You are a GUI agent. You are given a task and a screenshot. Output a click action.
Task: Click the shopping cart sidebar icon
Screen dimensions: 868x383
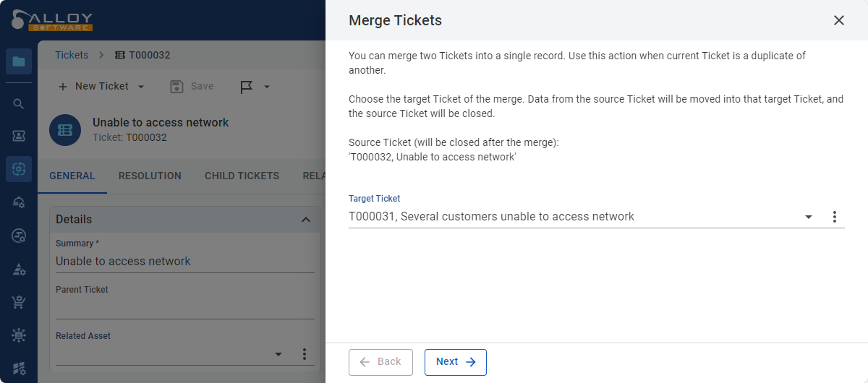[x=19, y=302]
